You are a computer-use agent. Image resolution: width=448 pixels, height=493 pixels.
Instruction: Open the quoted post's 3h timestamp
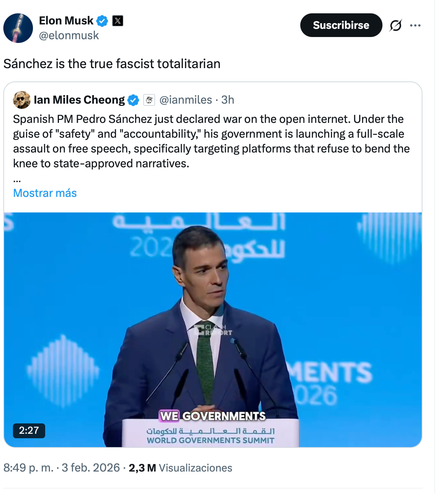point(228,100)
